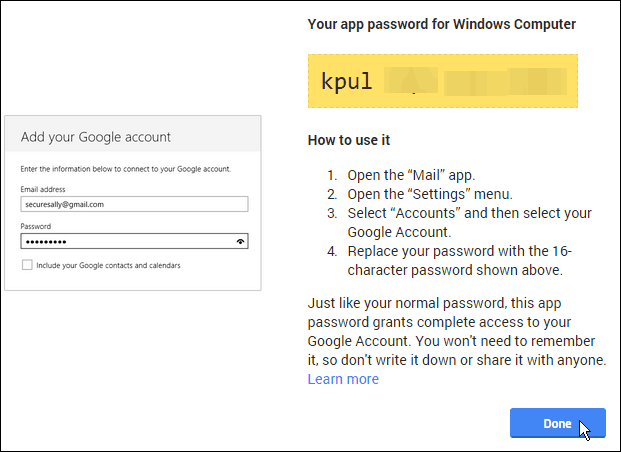Click 'Your app password for Windows Computer' heading

pos(442,24)
